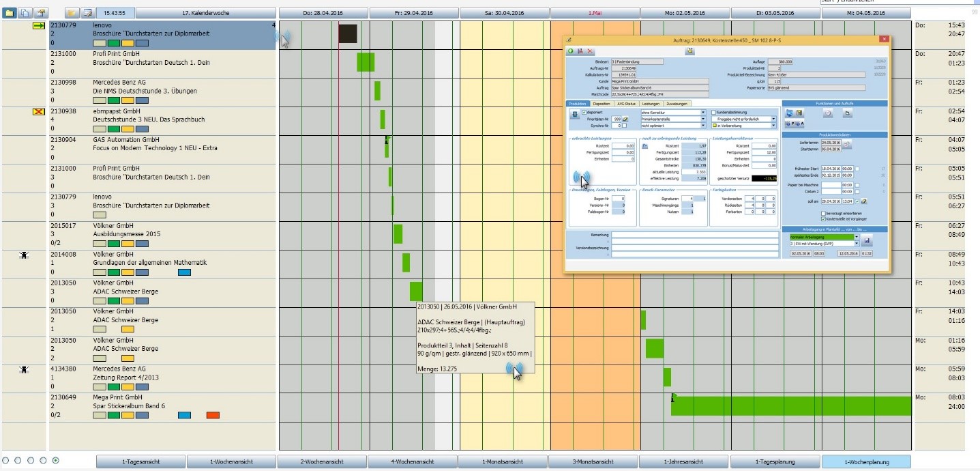Toggle 'Kostenstelle ist Vorgänger' checkbox
The height and width of the screenshot is (471, 980).
point(824,219)
